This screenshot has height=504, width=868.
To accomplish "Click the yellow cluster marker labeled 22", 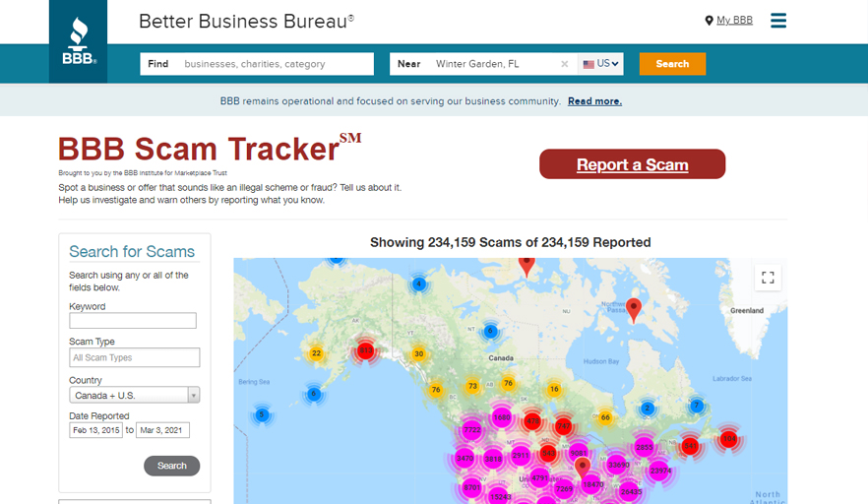I will point(316,353).
